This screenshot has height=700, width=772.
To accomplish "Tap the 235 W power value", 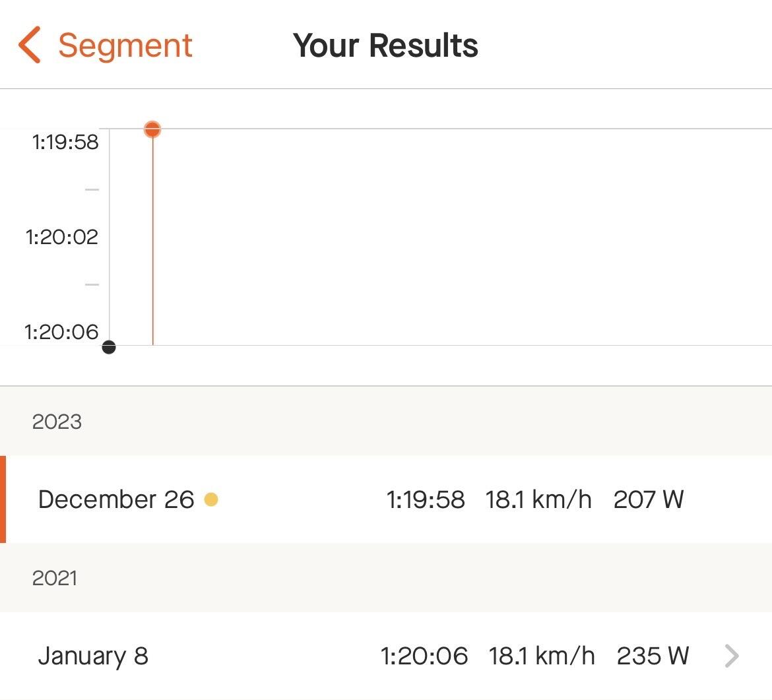I will (653, 656).
